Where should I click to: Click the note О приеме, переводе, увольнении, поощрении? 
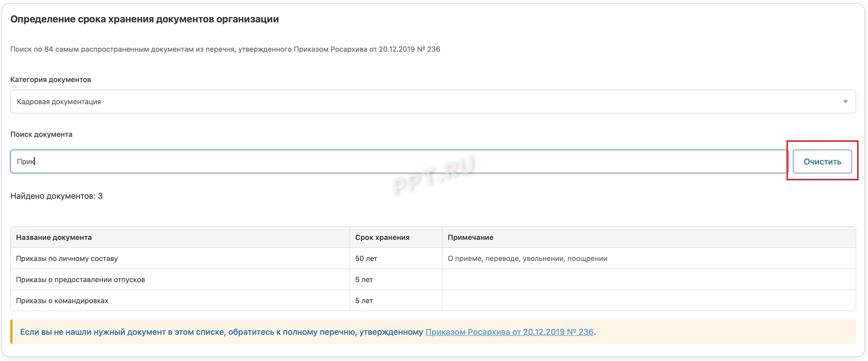point(527,258)
